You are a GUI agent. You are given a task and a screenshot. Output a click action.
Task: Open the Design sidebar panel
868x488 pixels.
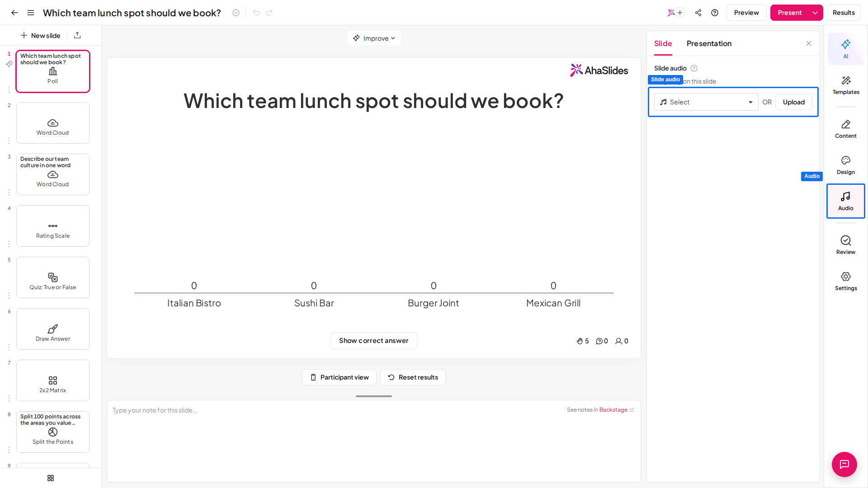point(845,165)
